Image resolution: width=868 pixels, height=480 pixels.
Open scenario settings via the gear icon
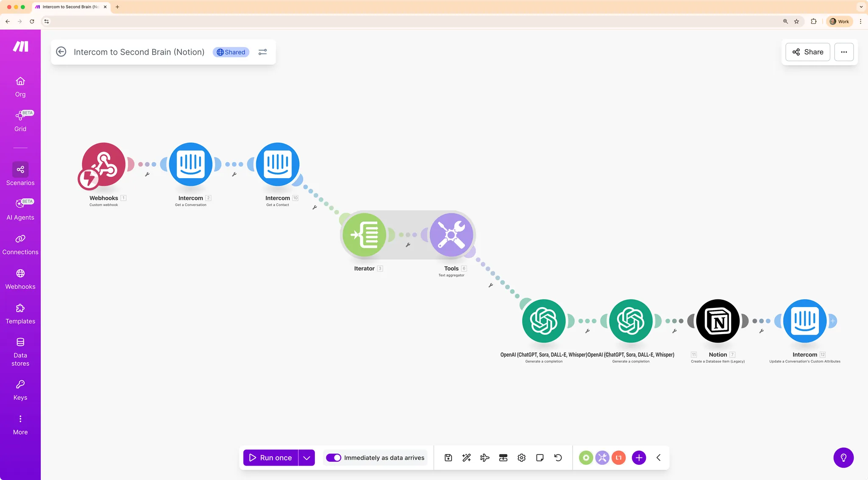(x=521, y=458)
